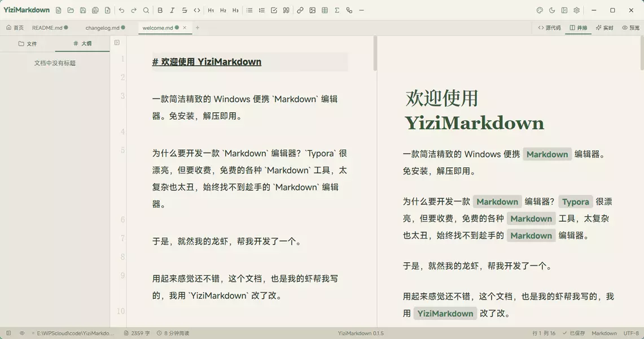The height and width of the screenshot is (339, 644).
Task: Insert a bulleted list
Action: 249,10
